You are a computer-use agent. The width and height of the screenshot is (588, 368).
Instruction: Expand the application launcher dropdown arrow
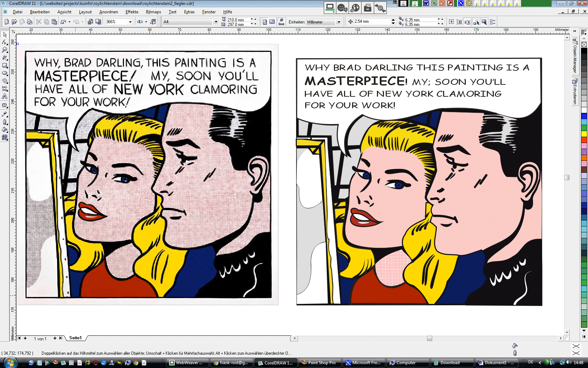146,22
